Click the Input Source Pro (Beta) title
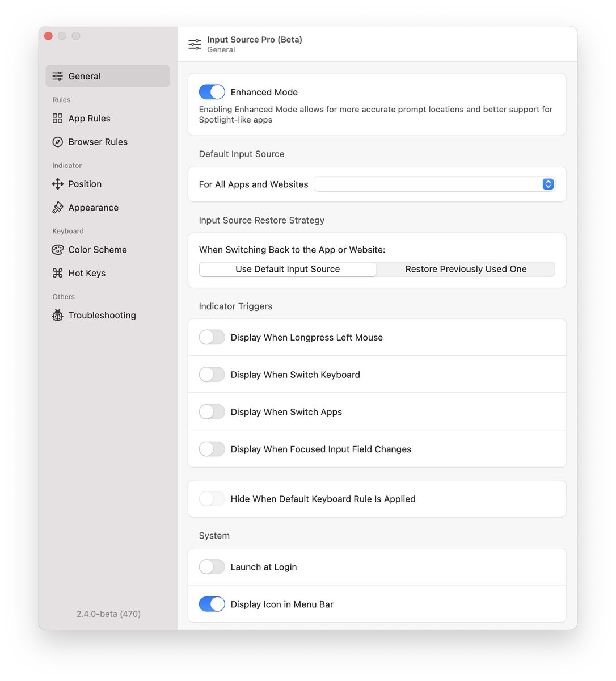This screenshot has width=616, height=681. pos(255,39)
